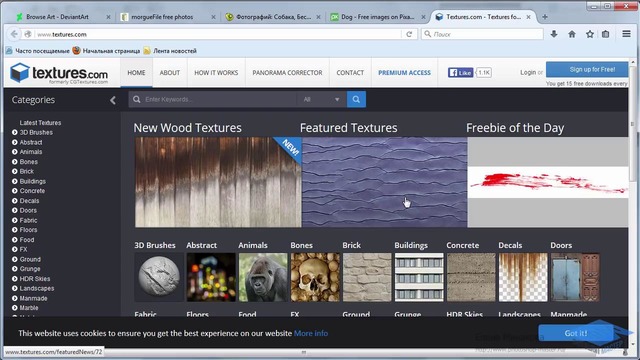Click the browser URL address bar
Viewport: 640px width, 360px height.
[x=218, y=34]
